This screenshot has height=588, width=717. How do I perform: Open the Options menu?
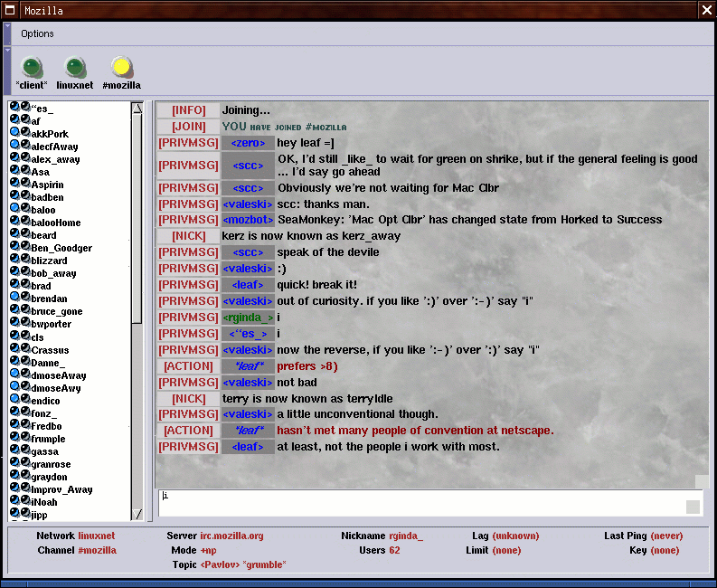(37, 33)
